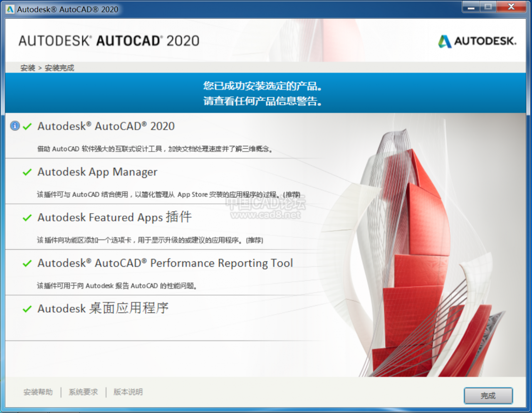
Task: Click the description starting 该插件向功能区添加一个选项卡
Action: pyautogui.click(x=150, y=240)
